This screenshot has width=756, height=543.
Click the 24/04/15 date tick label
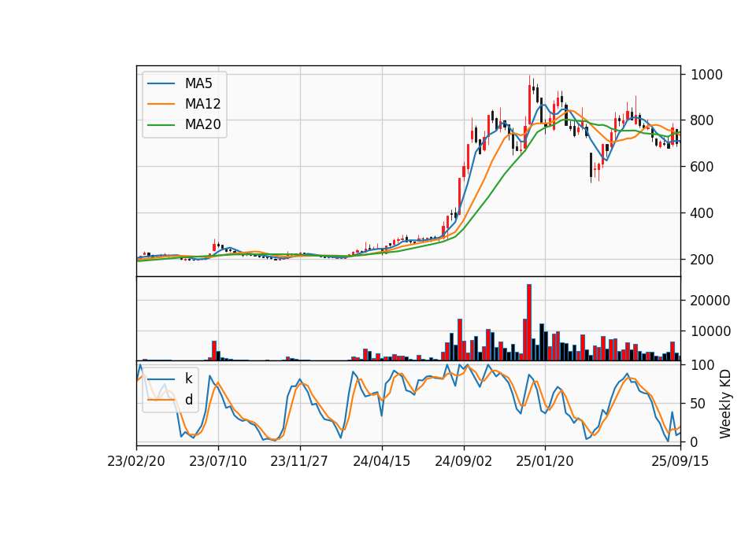(381, 461)
